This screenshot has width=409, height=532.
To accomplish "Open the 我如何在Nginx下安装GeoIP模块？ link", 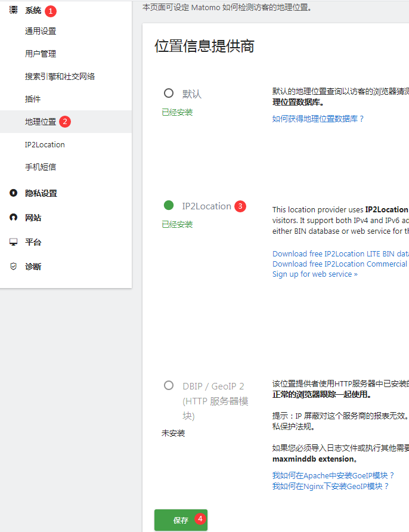I will (x=330, y=486).
